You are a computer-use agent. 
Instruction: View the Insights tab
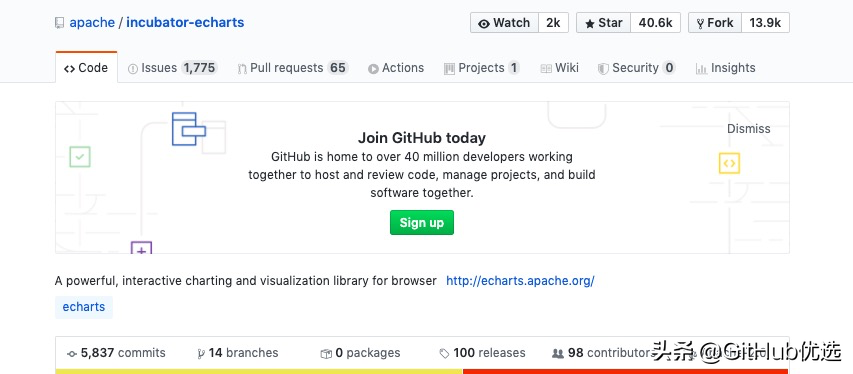(726, 68)
